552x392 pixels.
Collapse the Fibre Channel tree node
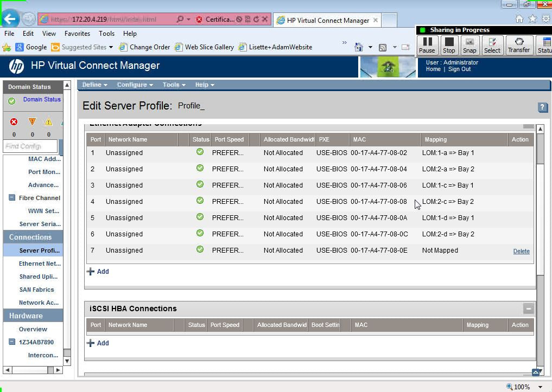11,197
